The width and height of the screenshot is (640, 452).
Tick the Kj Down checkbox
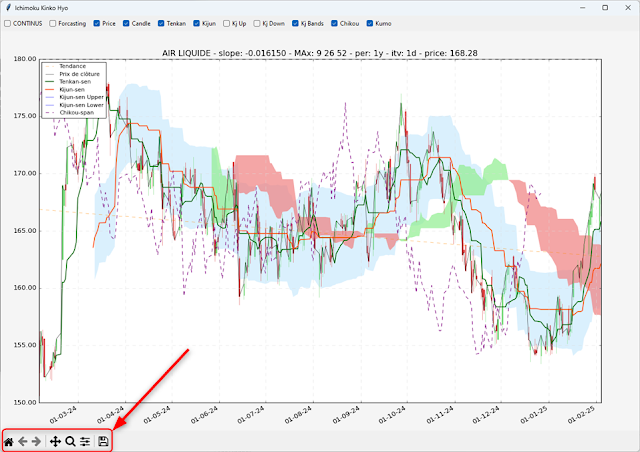coord(258,22)
